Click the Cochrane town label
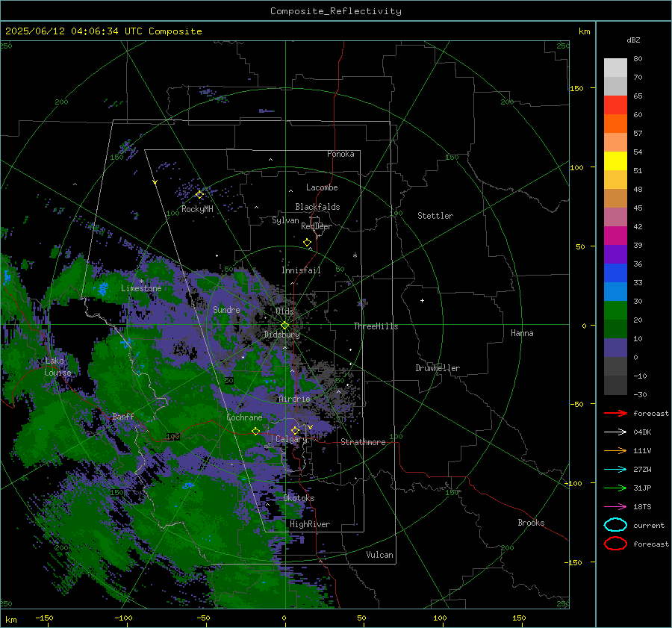 point(244,417)
